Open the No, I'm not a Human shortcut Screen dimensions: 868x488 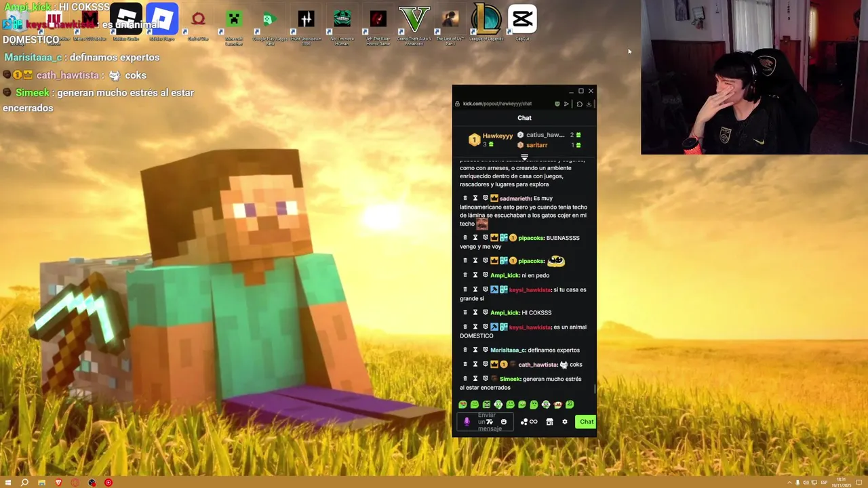click(x=342, y=24)
